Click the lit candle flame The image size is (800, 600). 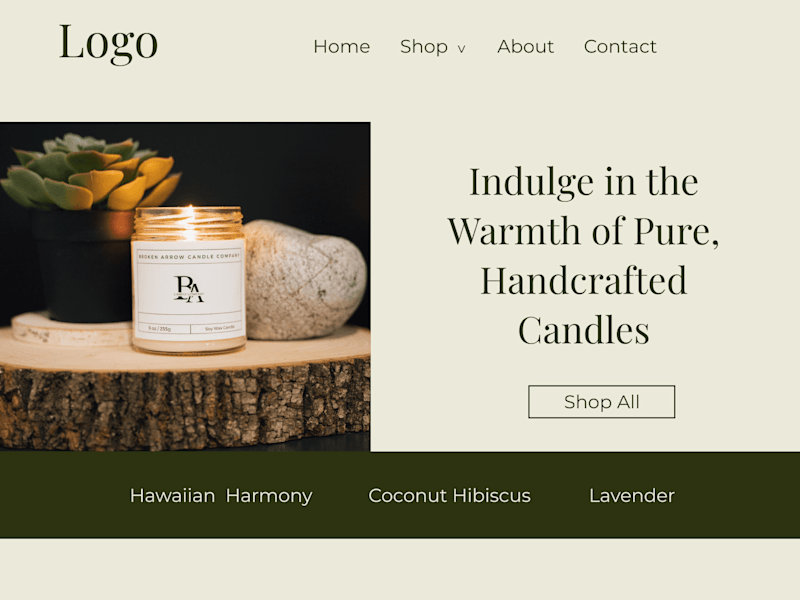tap(189, 220)
